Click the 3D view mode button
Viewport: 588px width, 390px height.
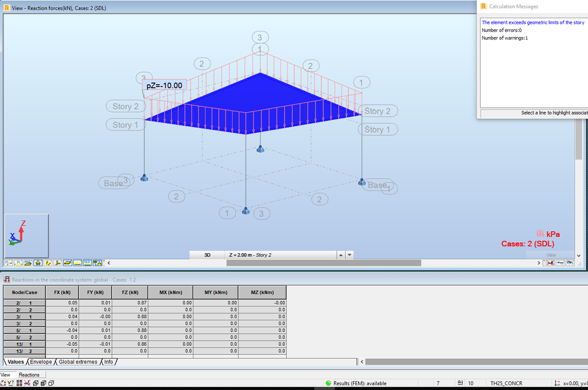(207, 255)
